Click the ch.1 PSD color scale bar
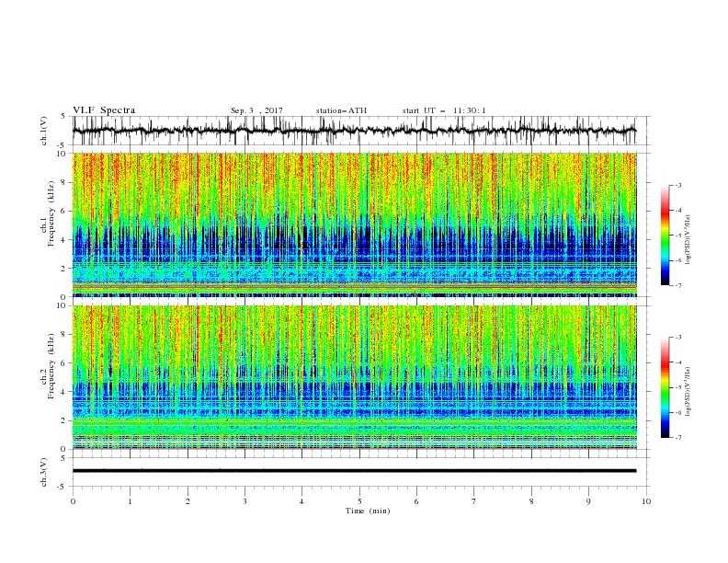The height and width of the screenshot is (563, 728). pyautogui.click(x=665, y=236)
